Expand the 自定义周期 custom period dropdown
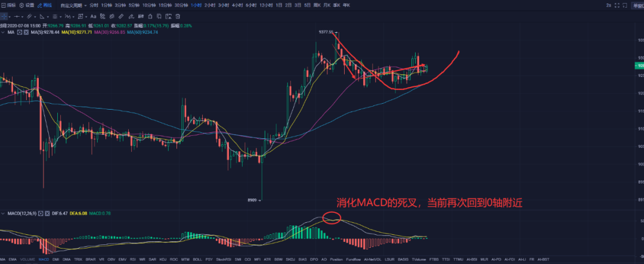This screenshot has width=644, height=264. click(x=75, y=5)
